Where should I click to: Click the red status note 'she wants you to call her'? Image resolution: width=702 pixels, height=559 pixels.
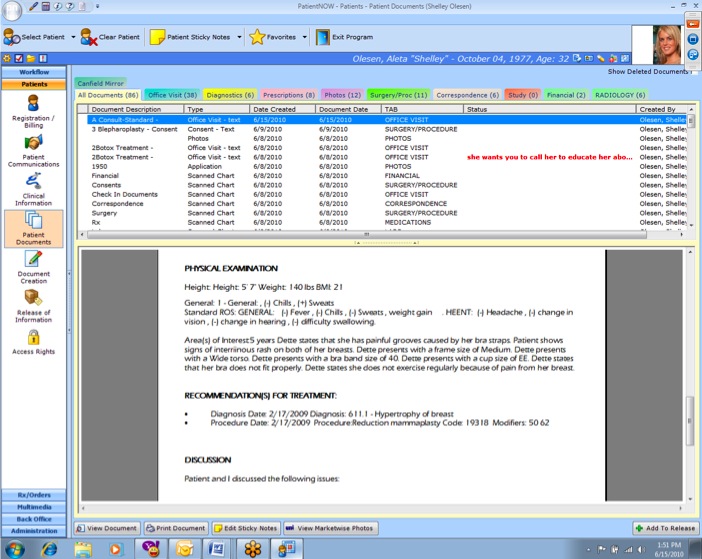point(549,157)
